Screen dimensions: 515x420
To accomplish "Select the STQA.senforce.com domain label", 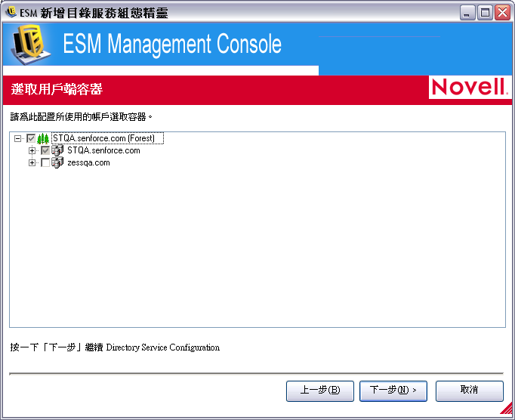I will click(103, 150).
